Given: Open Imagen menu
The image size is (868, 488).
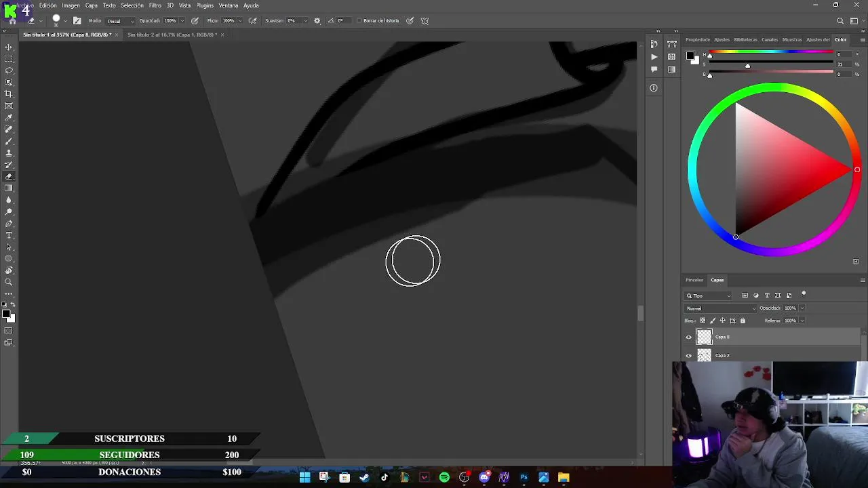Looking at the screenshot, I should pos(71,5).
